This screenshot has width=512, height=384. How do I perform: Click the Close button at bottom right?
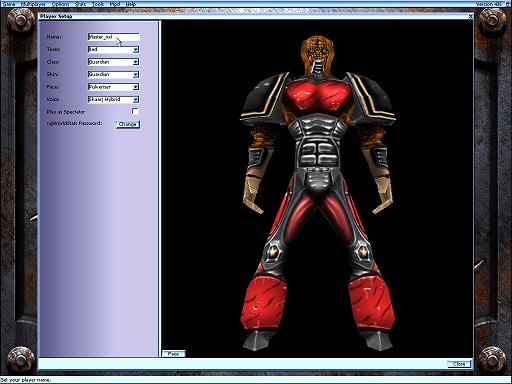click(x=459, y=364)
